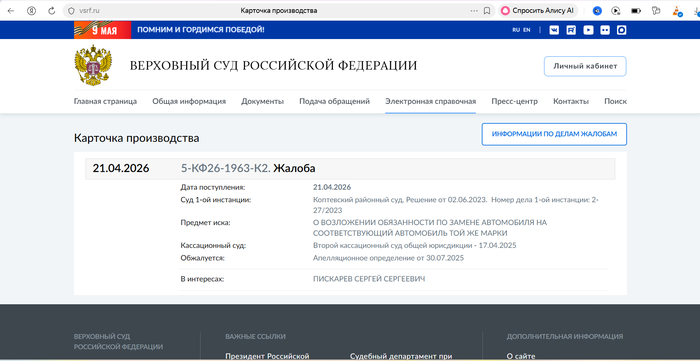Image resolution: width=700 pixels, height=361 pixels.
Task: Click the Обжалуется label
Action: [x=202, y=257]
